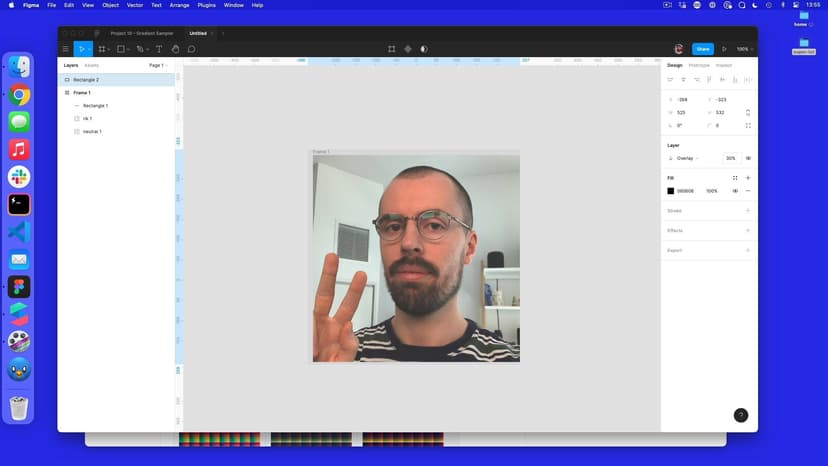Click the user avatar in toolbar

(x=679, y=49)
